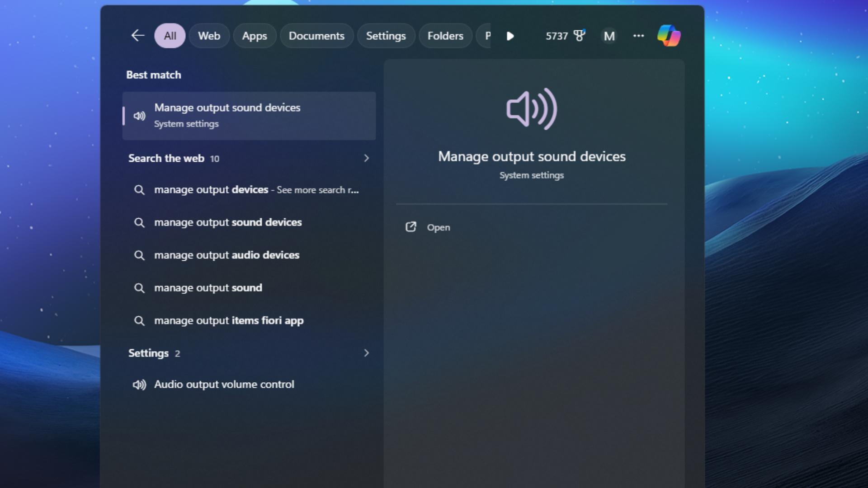Open Audio output volume control result
The height and width of the screenshot is (488, 868).
pos(225,385)
